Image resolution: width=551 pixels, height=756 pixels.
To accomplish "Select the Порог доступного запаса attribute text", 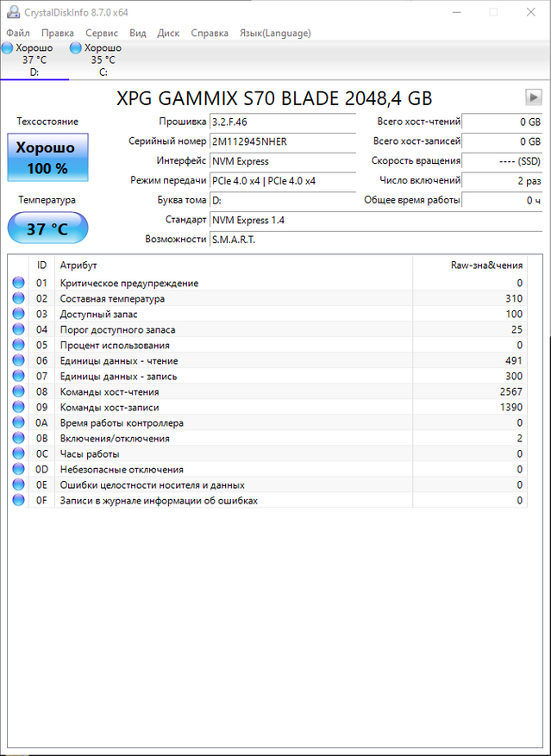I will (x=117, y=330).
